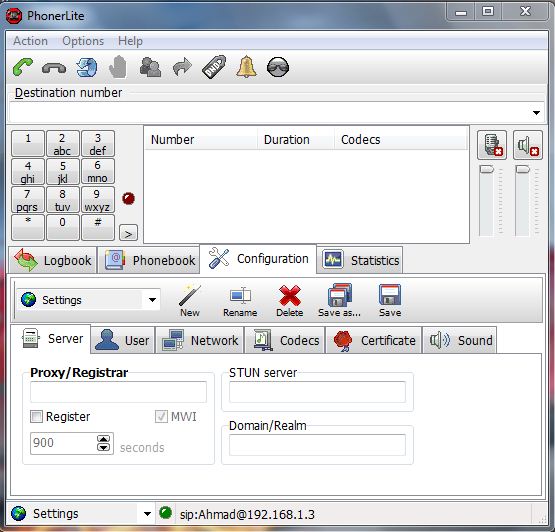This screenshot has width=555, height=532.
Task: Expand the Destination number dropdown
Action: (x=536, y=113)
